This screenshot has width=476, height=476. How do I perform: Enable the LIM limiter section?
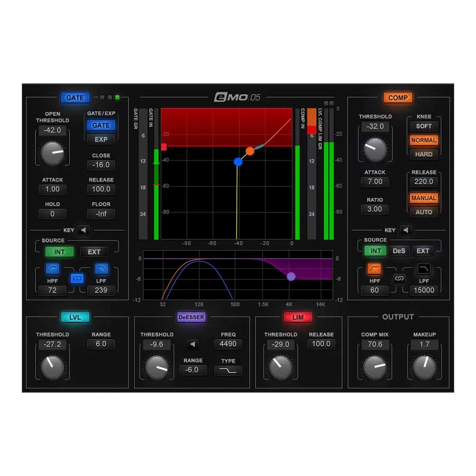(x=297, y=317)
